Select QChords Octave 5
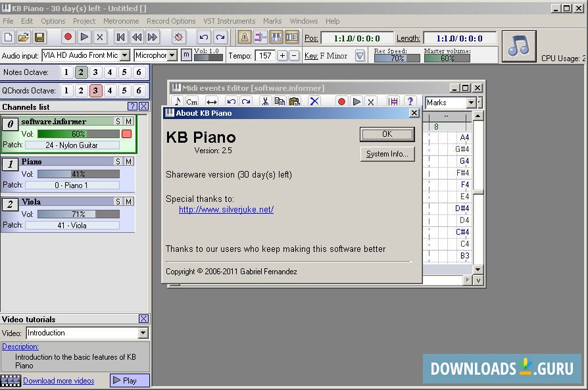588x390 pixels. click(x=124, y=90)
